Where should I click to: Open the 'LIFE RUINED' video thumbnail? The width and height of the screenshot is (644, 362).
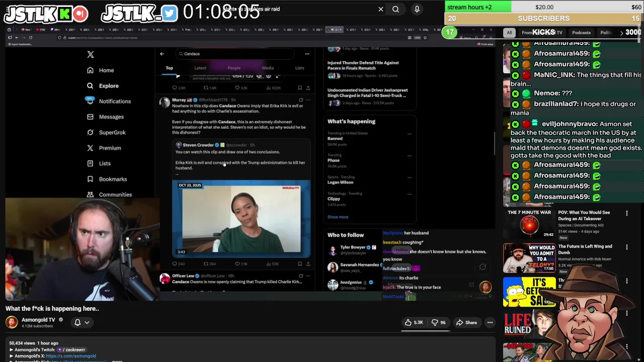[529, 325]
